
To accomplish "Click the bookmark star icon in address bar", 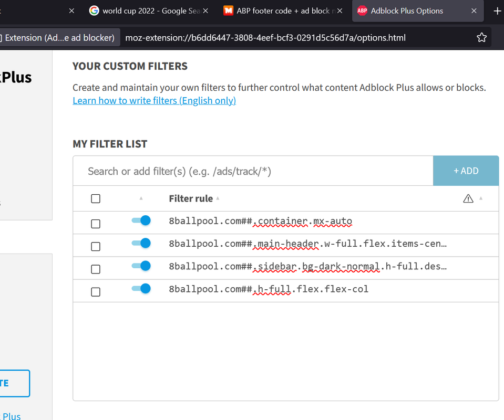I will [481, 37].
